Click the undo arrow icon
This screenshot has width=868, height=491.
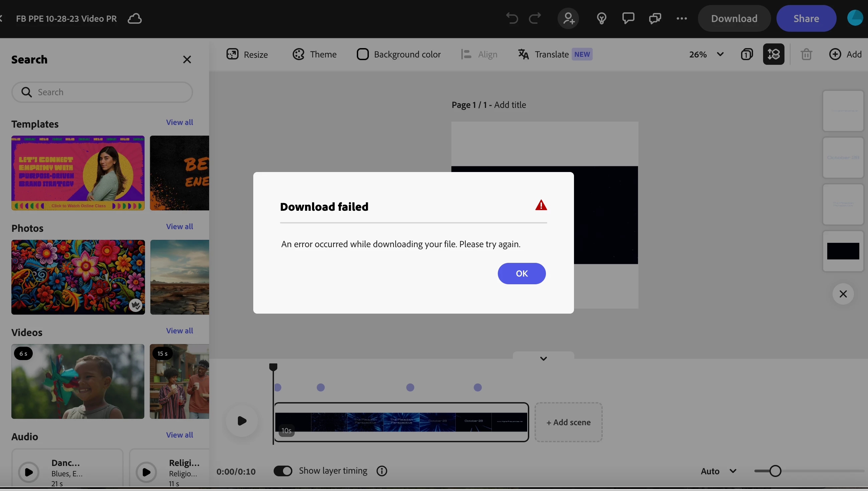512,18
